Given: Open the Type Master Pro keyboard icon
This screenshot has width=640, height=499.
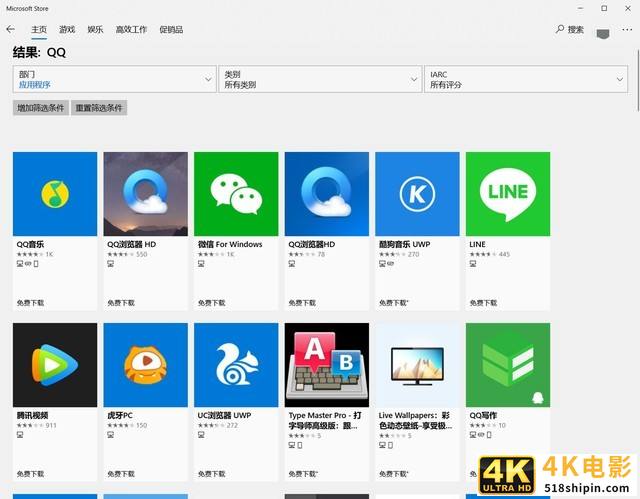Looking at the screenshot, I should (x=327, y=365).
